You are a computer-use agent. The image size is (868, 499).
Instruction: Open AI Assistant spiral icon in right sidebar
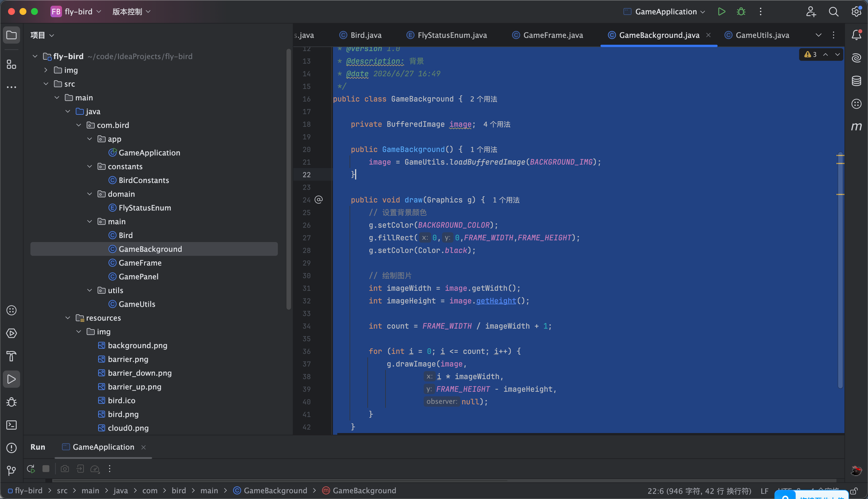click(x=856, y=58)
